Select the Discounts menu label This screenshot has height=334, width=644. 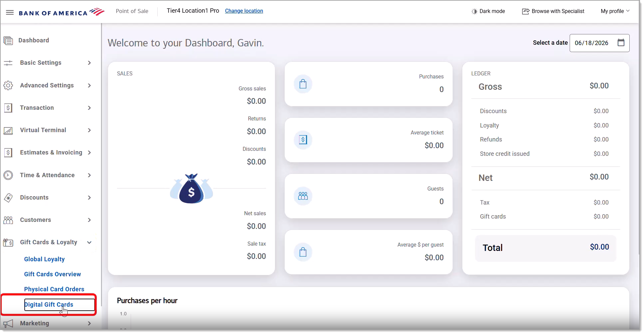coord(34,198)
